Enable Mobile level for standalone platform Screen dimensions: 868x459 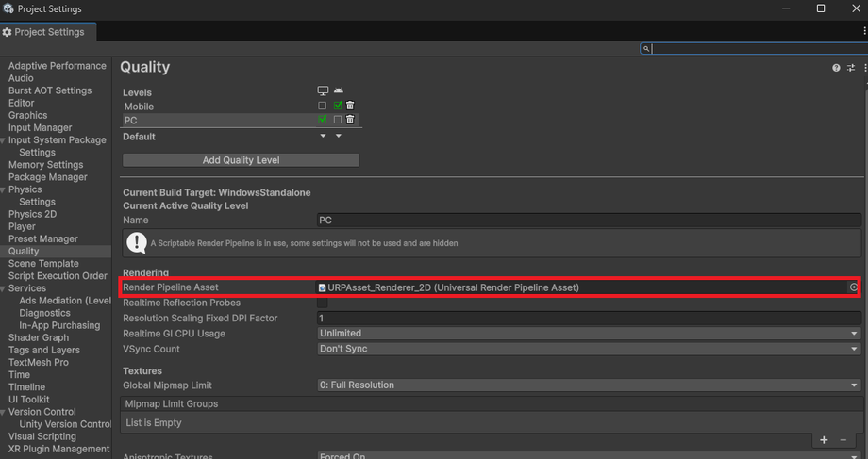coord(322,105)
